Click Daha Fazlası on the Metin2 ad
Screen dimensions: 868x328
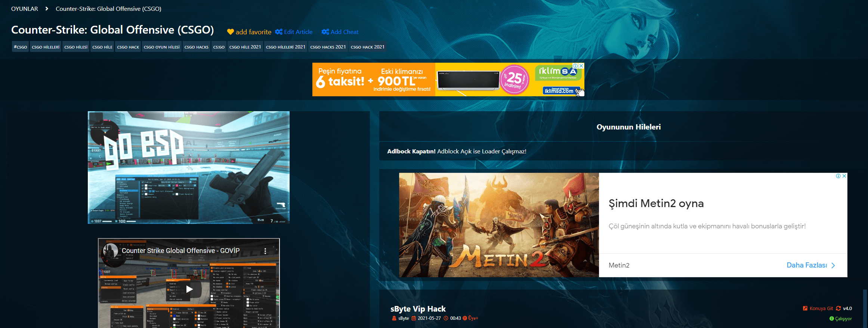[807, 265]
